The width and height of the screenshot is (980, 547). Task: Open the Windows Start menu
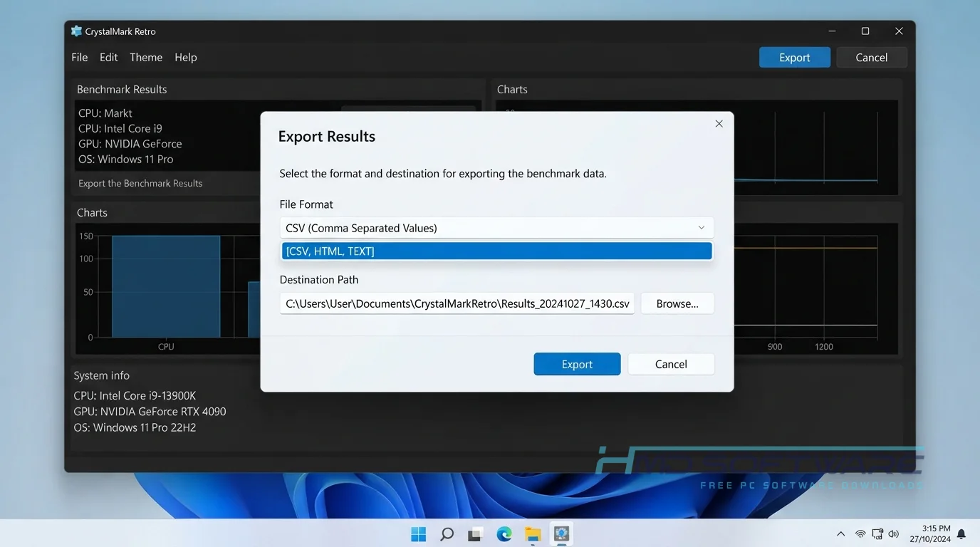point(419,534)
